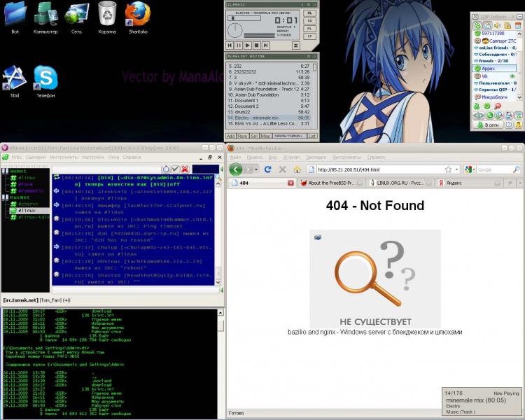The height and width of the screenshot is (420, 525).
Task: Toggle Repeat in the Winamp player
Action: coord(283,31)
